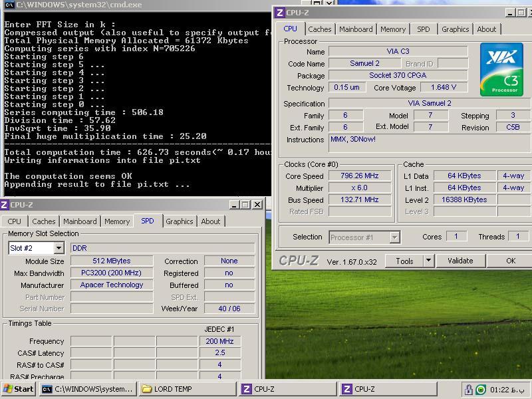
Task: Click the PC3200 (200 MHz) bandwidth value
Action: pyautogui.click(x=112, y=273)
